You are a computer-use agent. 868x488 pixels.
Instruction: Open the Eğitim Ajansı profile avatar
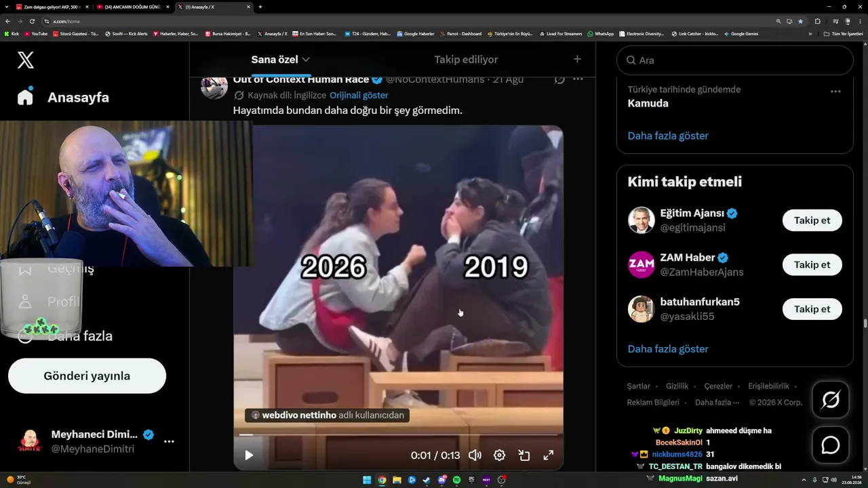[x=641, y=220]
